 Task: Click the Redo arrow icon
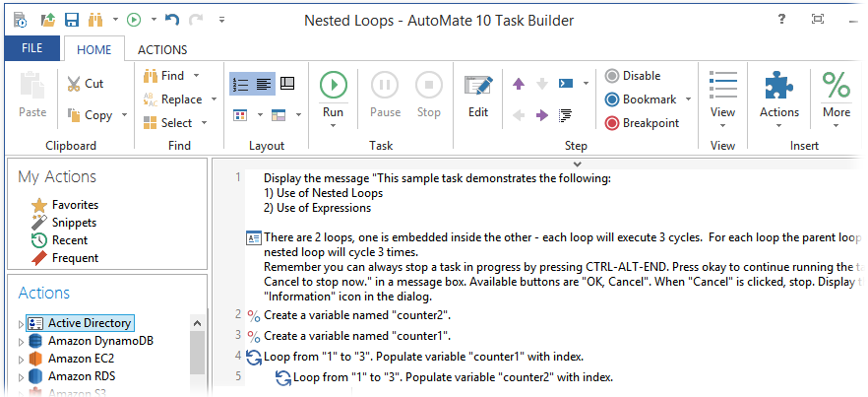coord(196,20)
